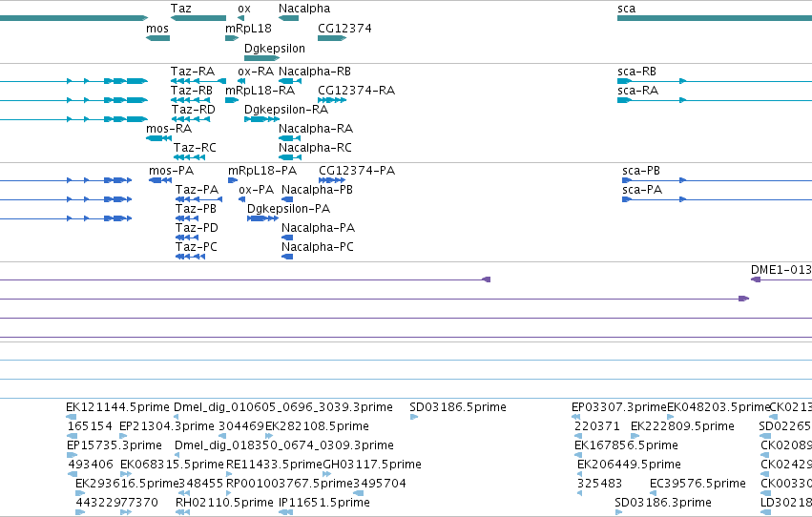The width and height of the screenshot is (812, 517).
Task: Select EST EP03307.3prime
Action: pyautogui.click(x=576, y=417)
